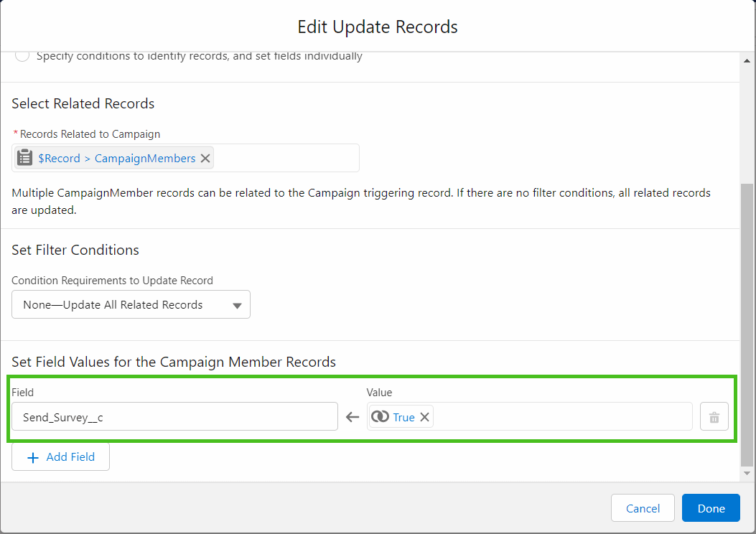Click the Add Field button

pos(60,456)
